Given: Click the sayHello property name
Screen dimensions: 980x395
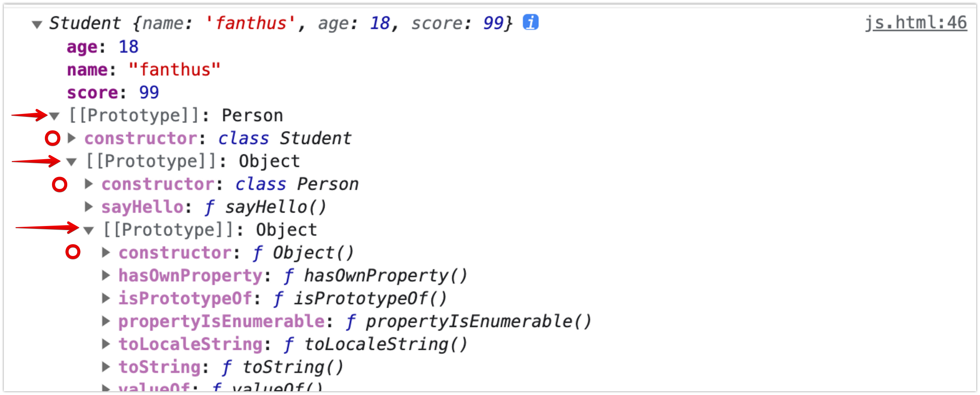Looking at the screenshot, I should coord(143,207).
